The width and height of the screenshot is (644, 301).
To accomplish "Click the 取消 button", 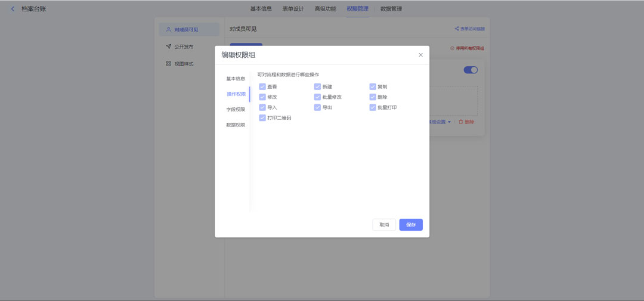I will (x=384, y=225).
